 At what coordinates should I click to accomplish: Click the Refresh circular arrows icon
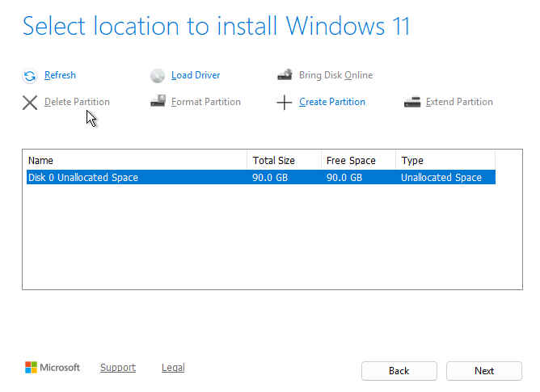coord(30,76)
